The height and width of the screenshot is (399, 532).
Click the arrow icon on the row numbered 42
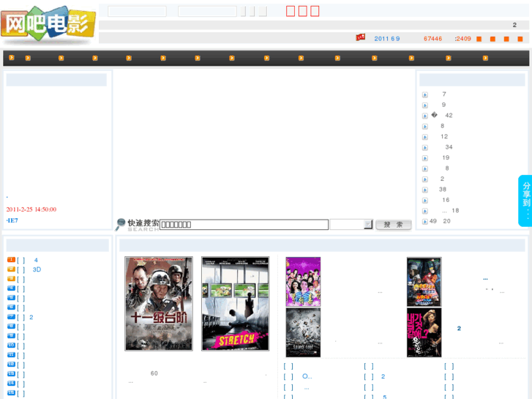(424, 116)
